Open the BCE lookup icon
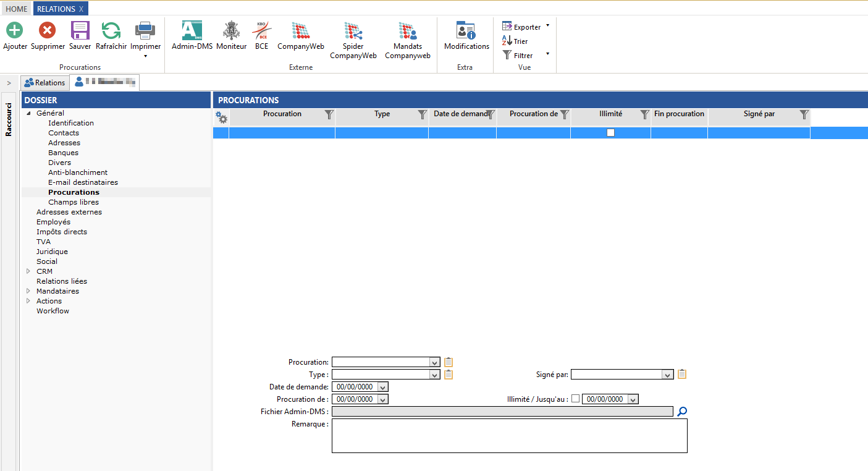The image size is (868, 471). (x=262, y=30)
